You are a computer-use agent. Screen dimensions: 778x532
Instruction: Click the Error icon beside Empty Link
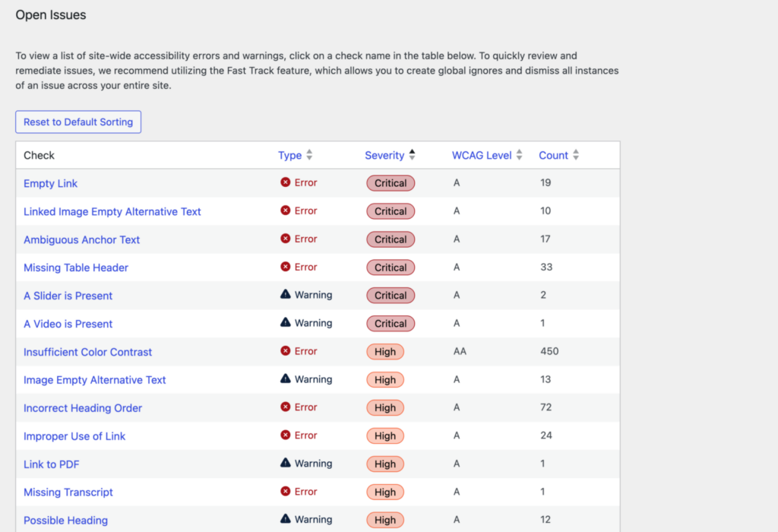[283, 182]
